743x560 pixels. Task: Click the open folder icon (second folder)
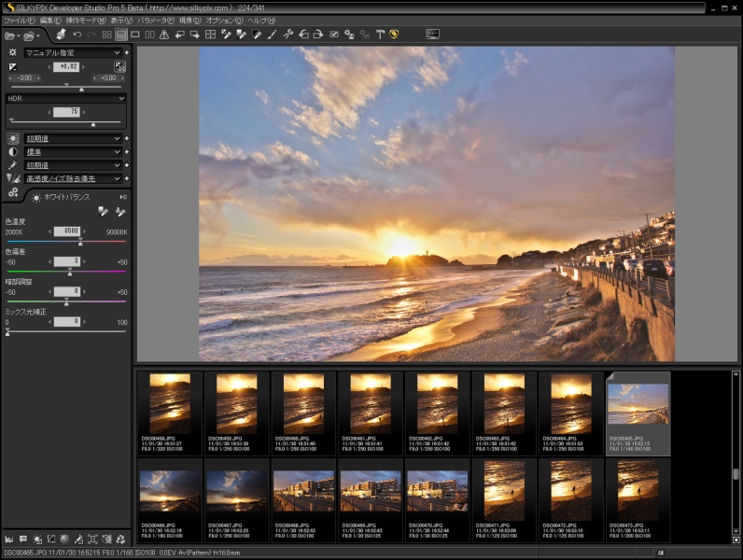(28, 35)
